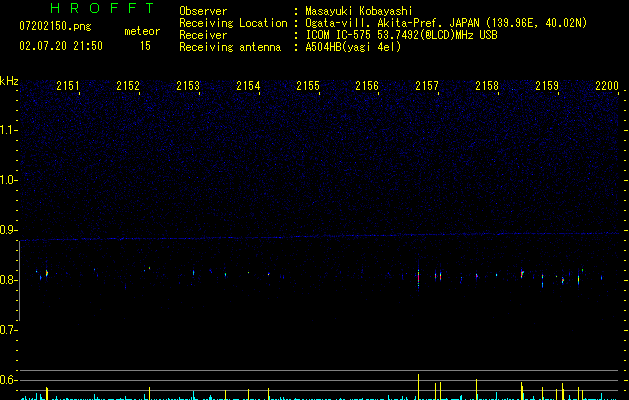
Task: Click the 0.8 kHz axis label
Action: [8, 280]
